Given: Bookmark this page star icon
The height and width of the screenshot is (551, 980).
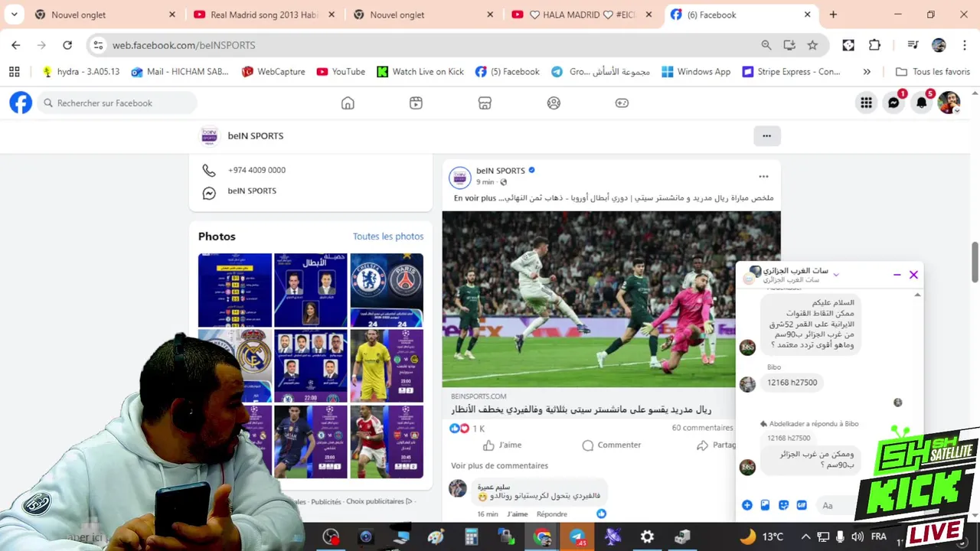Looking at the screenshot, I should [x=812, y=45].
